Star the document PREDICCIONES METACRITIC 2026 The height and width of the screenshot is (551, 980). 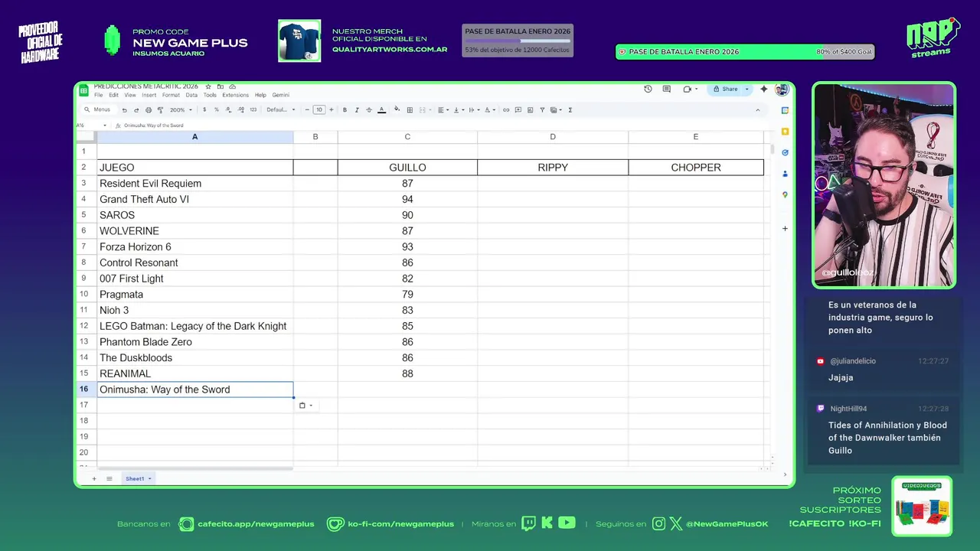(x=208, y=86)
